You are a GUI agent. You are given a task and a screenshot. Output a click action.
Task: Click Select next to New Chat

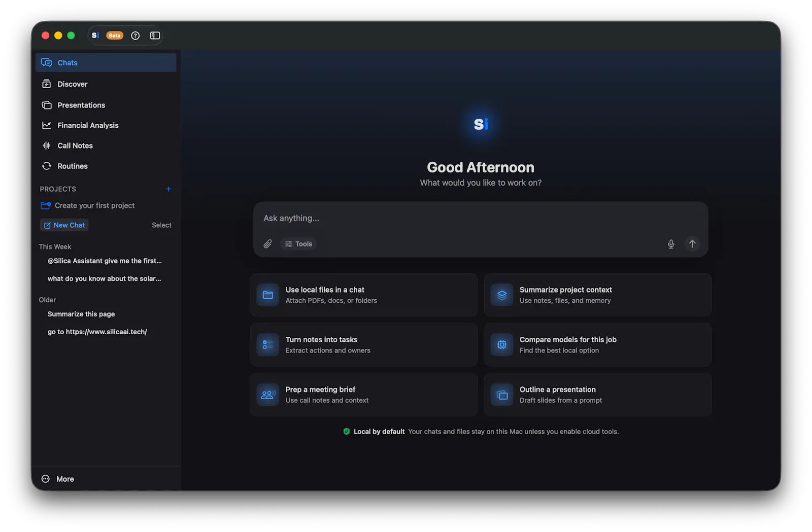[161, 225]
